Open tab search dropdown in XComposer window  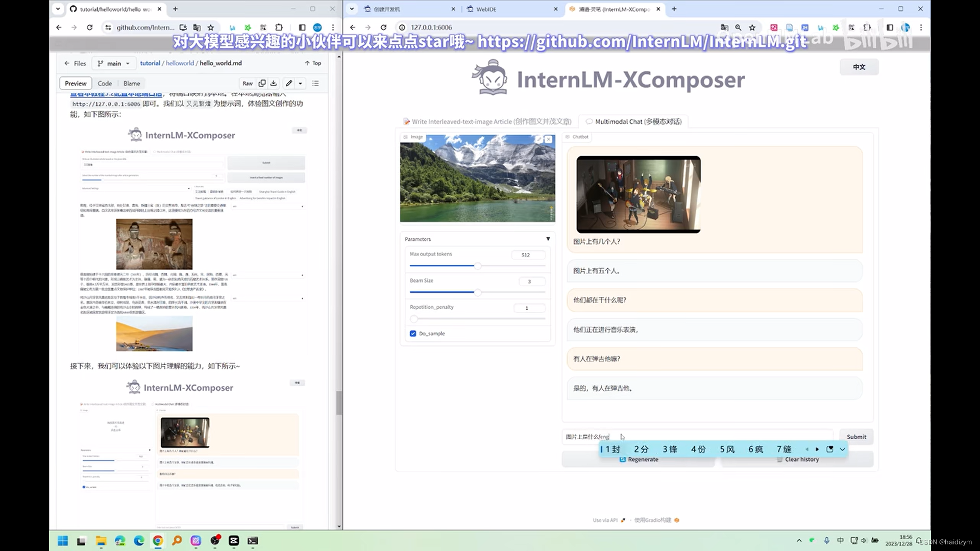pyautogui.click(x=352, y=9)
